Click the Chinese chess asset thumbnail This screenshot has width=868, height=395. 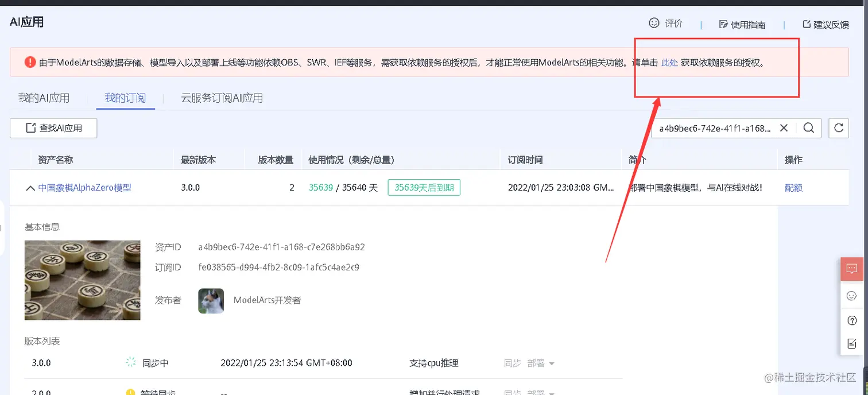[83, 280]
